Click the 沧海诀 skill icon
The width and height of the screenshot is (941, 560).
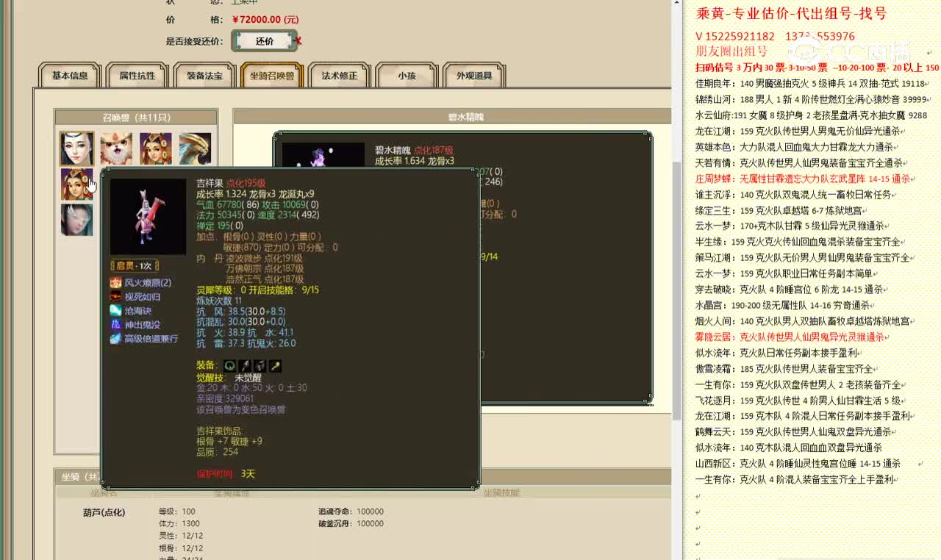click(115, 311)
